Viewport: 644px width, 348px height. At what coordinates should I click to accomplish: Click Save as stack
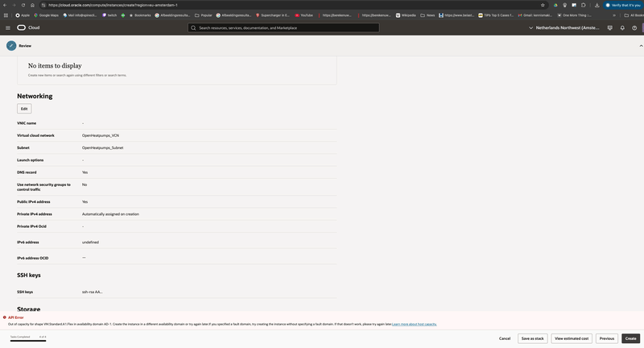coord(532,338)
